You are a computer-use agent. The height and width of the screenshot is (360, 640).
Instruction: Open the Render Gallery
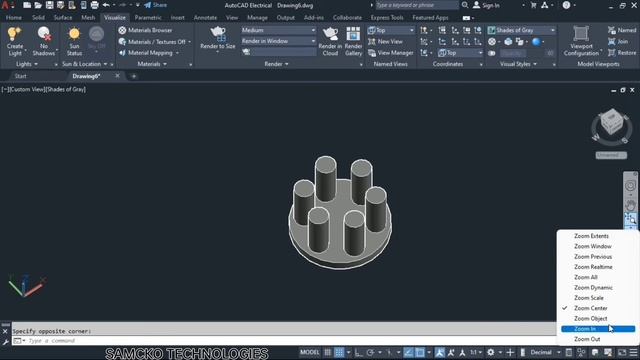coord(353,41)
